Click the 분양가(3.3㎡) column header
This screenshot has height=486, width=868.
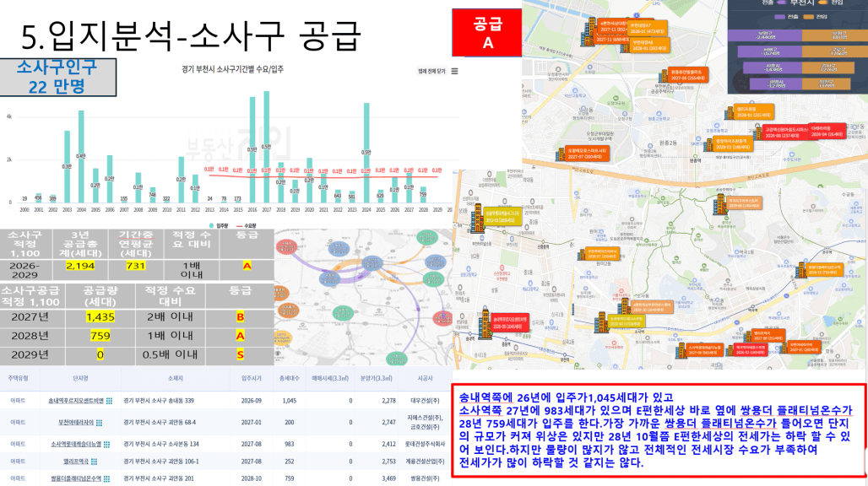[x=377, y=378]
